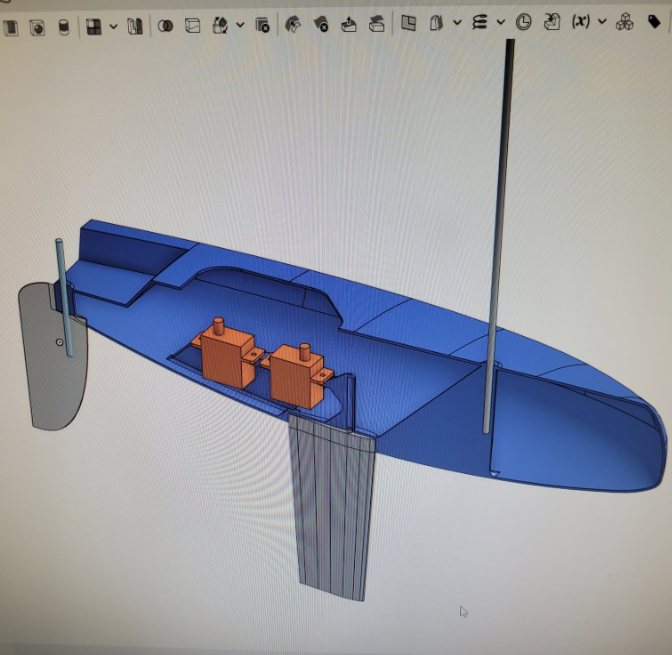Screen dimensions: 672x655
Task: Expand the Transform tool dropdown arrow
Action: click(x=240, y=25)
